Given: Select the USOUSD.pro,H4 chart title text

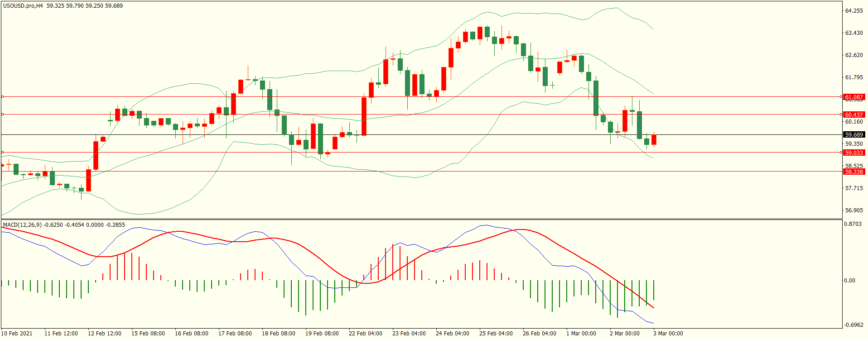Looking at the screenshot, I should (23, 6).
